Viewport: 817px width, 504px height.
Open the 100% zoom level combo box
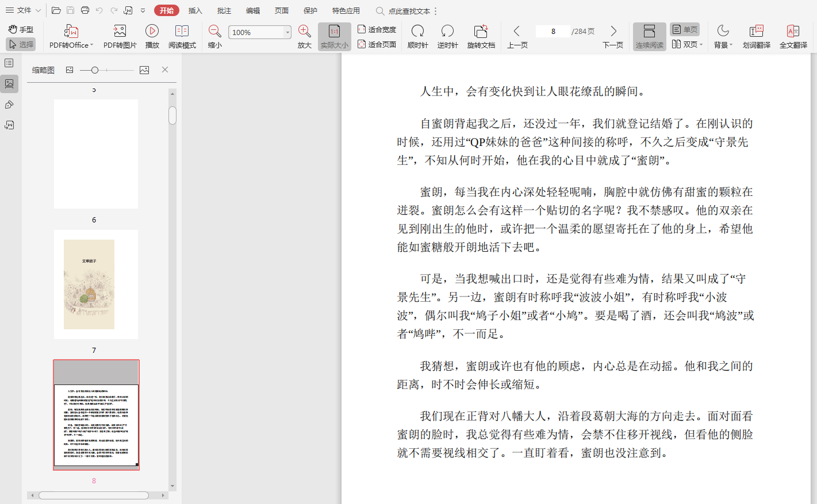pos(260,32)
